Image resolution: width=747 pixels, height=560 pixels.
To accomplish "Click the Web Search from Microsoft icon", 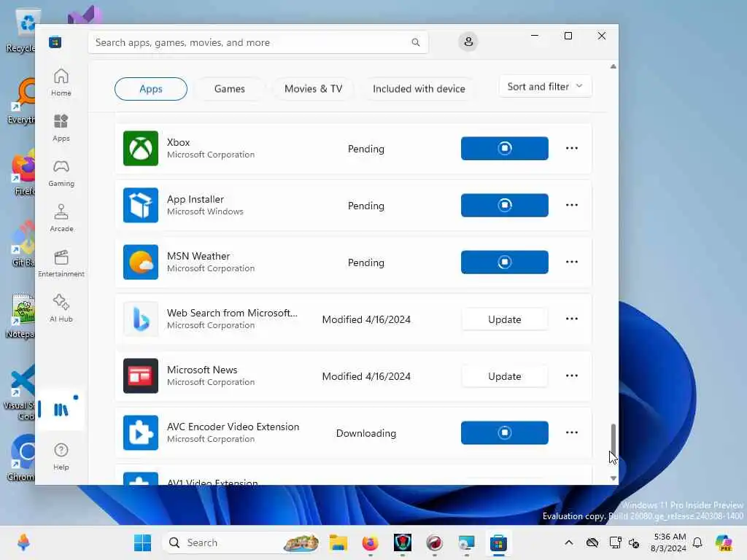I will 141,319.
